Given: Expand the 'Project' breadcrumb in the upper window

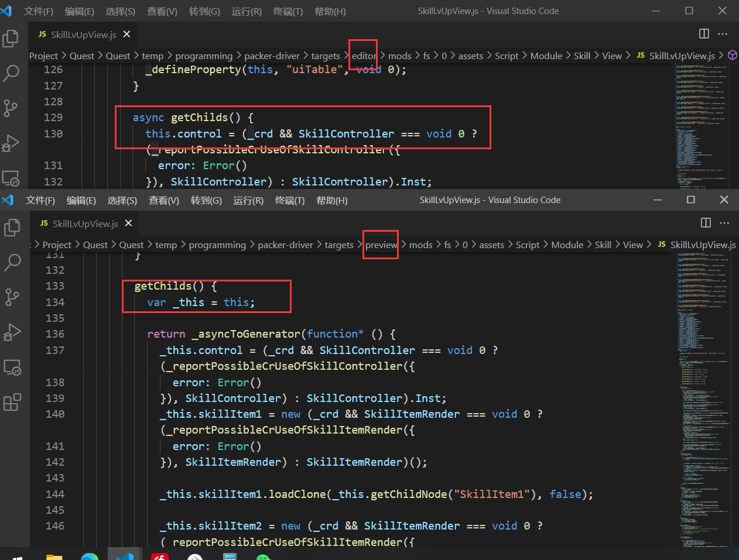Looking at the screenshot, I should point(43,56).
